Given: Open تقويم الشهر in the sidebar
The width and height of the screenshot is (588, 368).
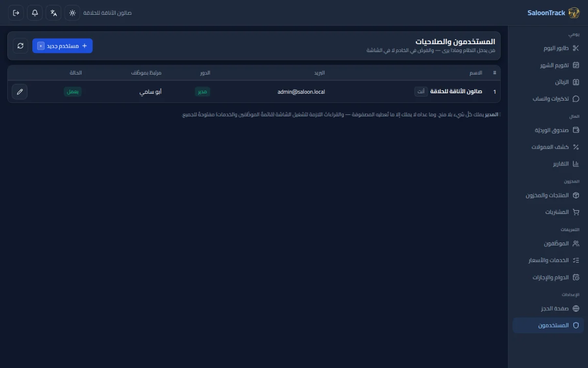Looking at the screenshot, I should coord(548,65).
